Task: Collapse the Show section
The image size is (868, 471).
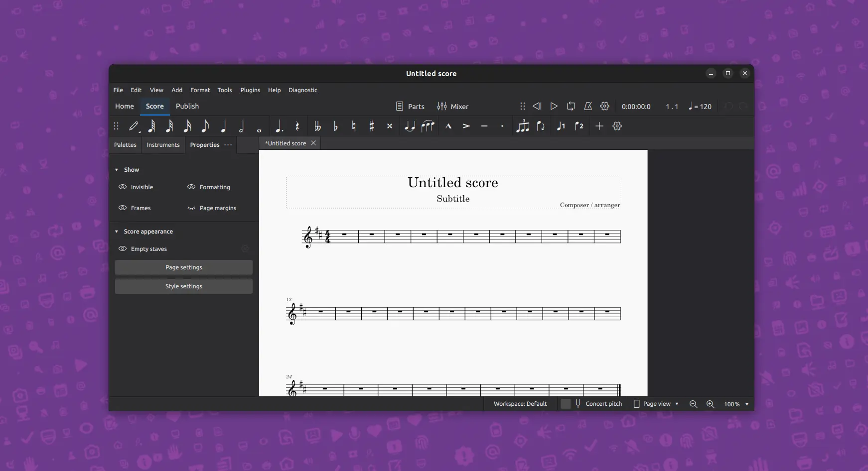Action: pos(116,170)
